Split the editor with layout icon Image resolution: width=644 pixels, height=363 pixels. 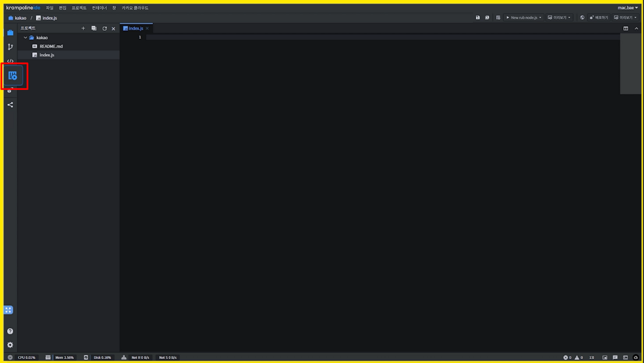click(625, 29)
